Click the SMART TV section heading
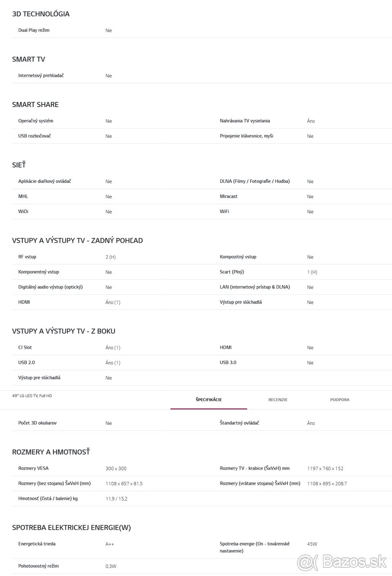This screenshot has width=392, height=576. tap(29, 60)
